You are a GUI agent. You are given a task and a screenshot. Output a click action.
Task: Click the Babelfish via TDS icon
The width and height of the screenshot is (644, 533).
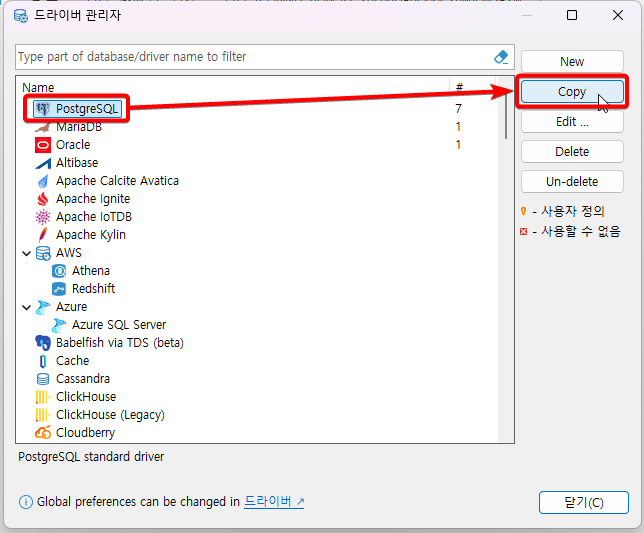[x=43, y=343]
